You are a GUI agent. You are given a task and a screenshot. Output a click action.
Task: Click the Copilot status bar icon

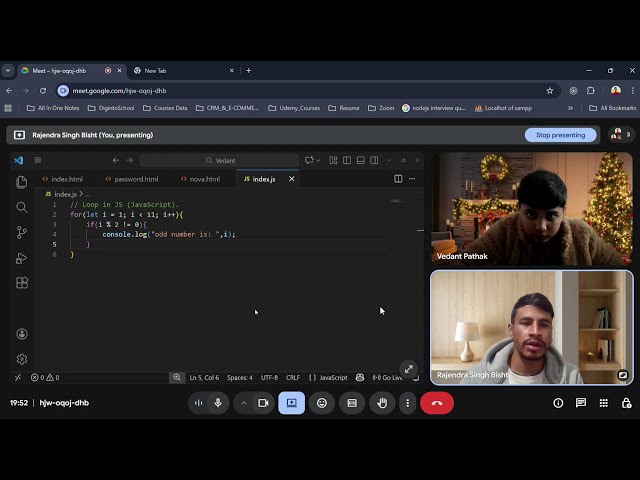pyautogui.click(x=360, y=378)
